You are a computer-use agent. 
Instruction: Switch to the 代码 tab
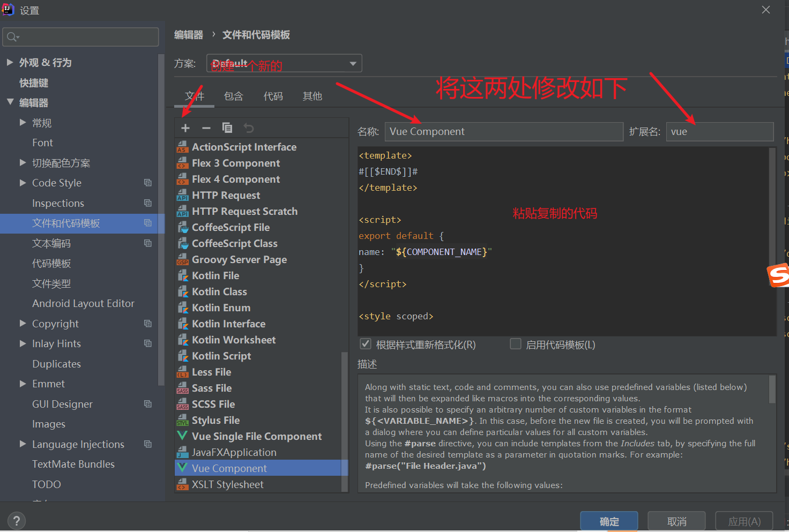click(273, 96)
